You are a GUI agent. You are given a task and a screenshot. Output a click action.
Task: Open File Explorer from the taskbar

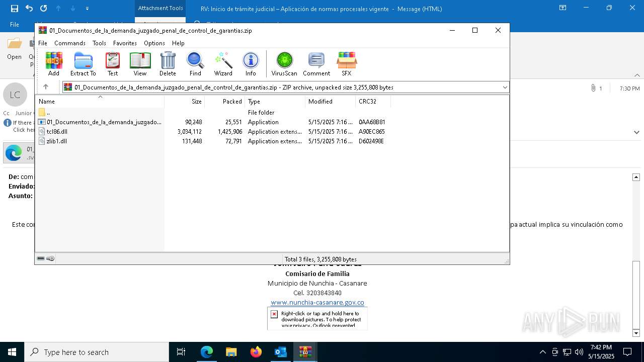click(x=231, y=352)
